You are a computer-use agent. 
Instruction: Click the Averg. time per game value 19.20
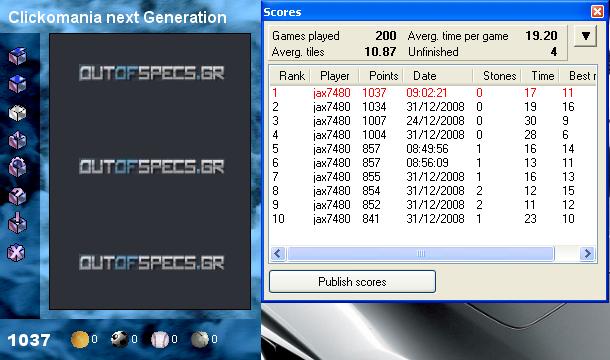541,36
